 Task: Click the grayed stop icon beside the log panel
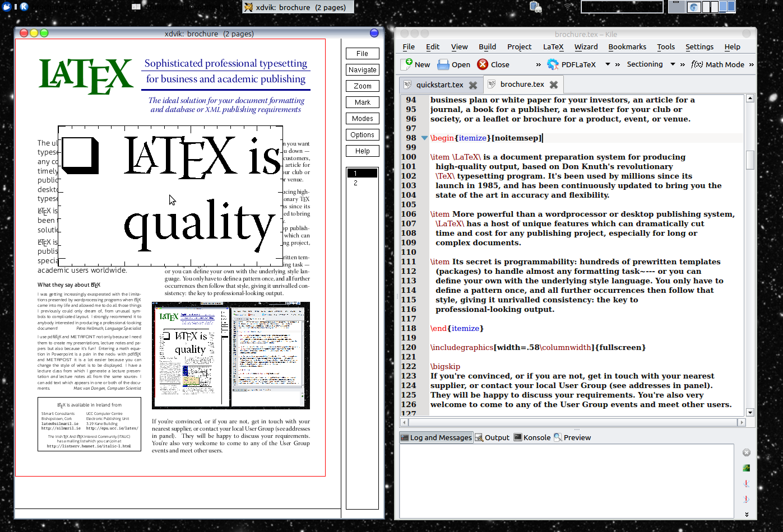click(x=746, y=452)
